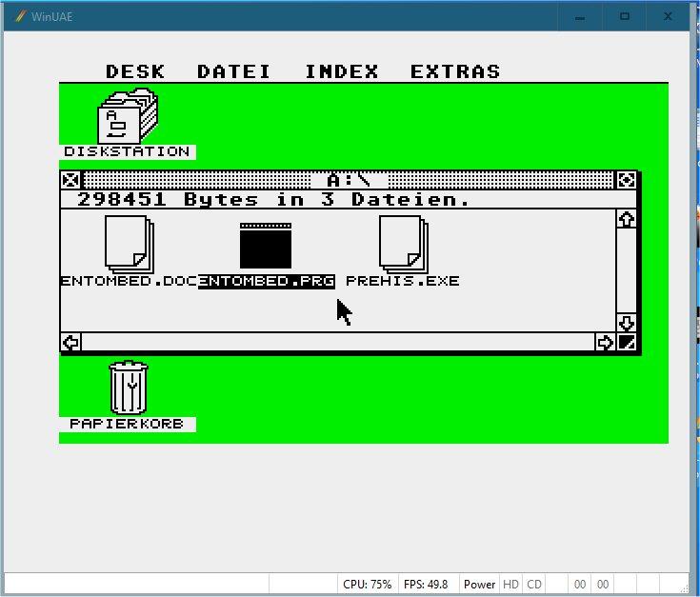The height and width of the screenshot is (597, 700).
Task: Click the horizontal scrollbar left arrow
Action: 71,342
